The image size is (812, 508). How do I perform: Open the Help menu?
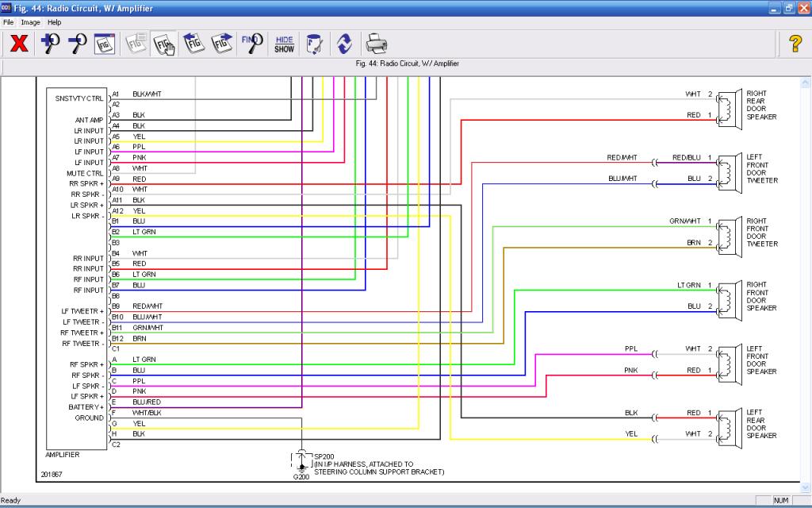click(x=54, y=22)
